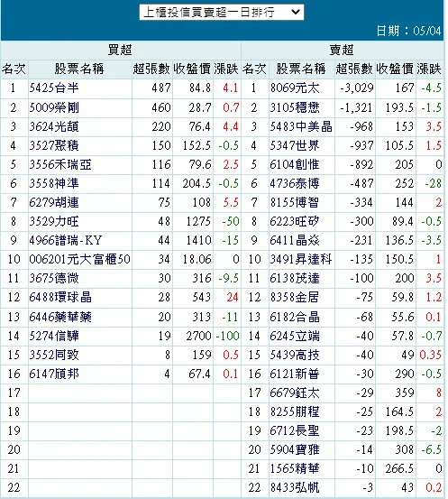Click the 賣超 section header
Image resolution: width=448 pixels, height=499 pixels.
[342, 50]
